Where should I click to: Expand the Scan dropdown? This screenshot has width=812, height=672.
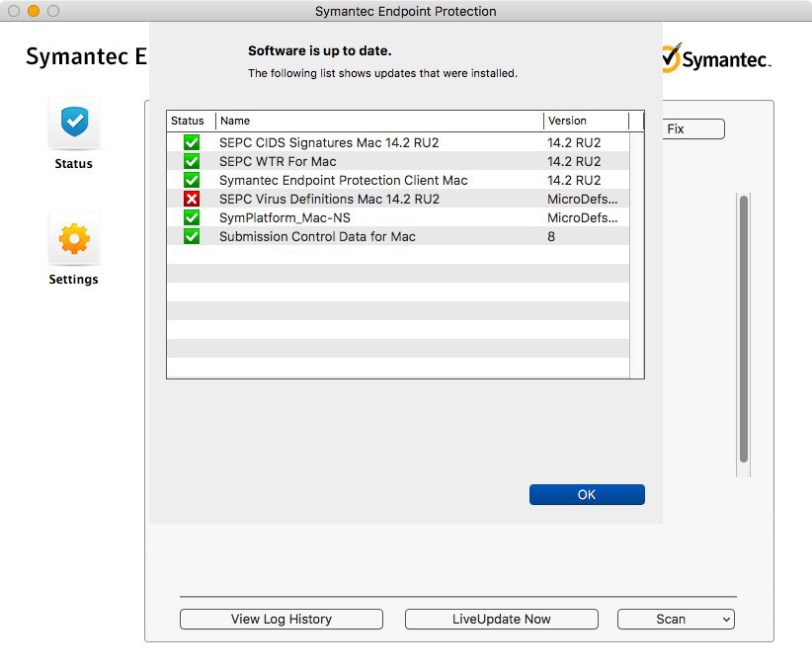click(x=676, y=620)
